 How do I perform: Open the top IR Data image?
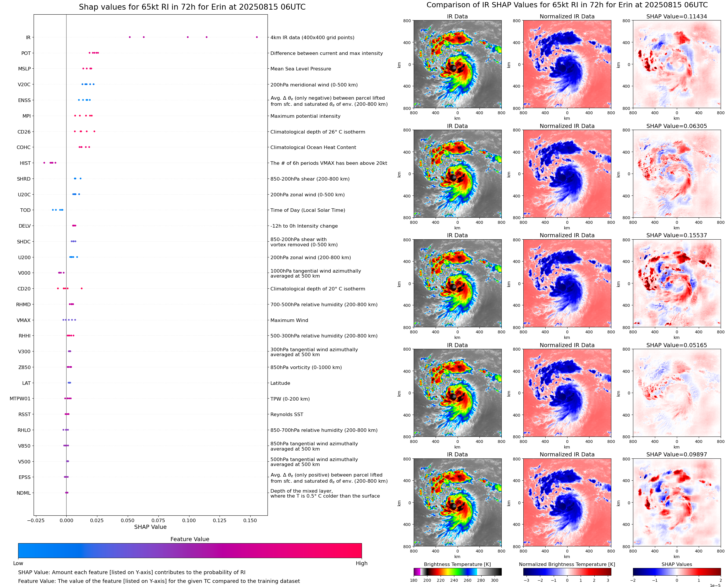click(457, 64)
